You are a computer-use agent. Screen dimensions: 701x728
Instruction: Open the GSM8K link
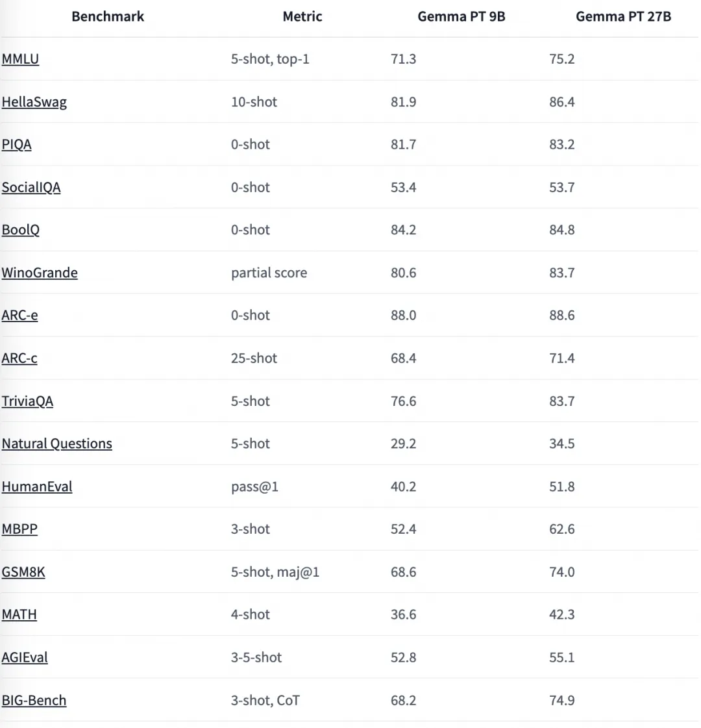[x=23, y=572]
